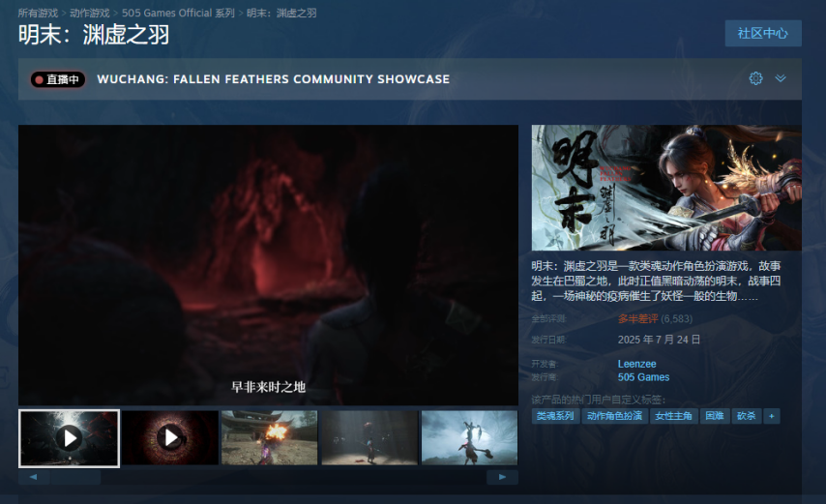The width and height of the screenshot is (826, 504).
Task: Open the broadcast settings gear icon
Action: tap(755, 78)
